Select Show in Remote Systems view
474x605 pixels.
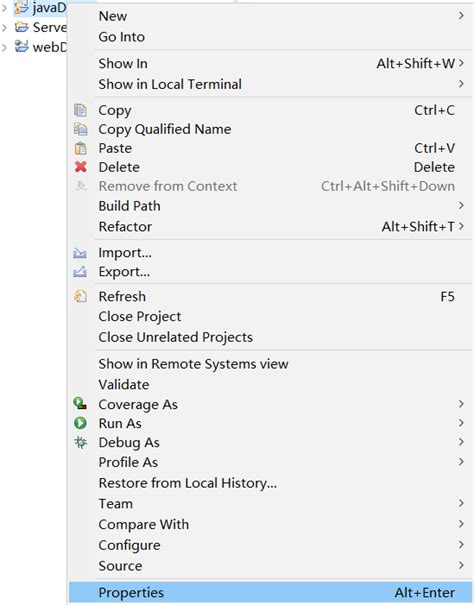[270, 364]
